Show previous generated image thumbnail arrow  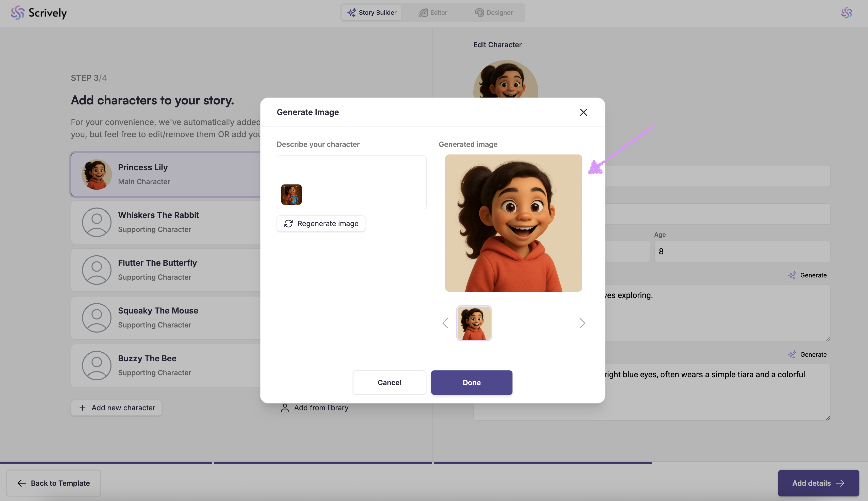445,323
